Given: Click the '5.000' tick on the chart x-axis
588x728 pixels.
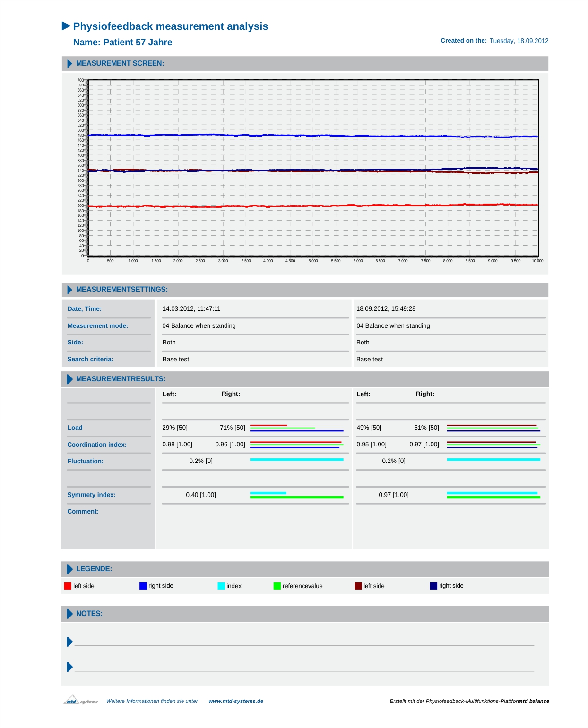Looking at the screenshot, I should (313, 261).
